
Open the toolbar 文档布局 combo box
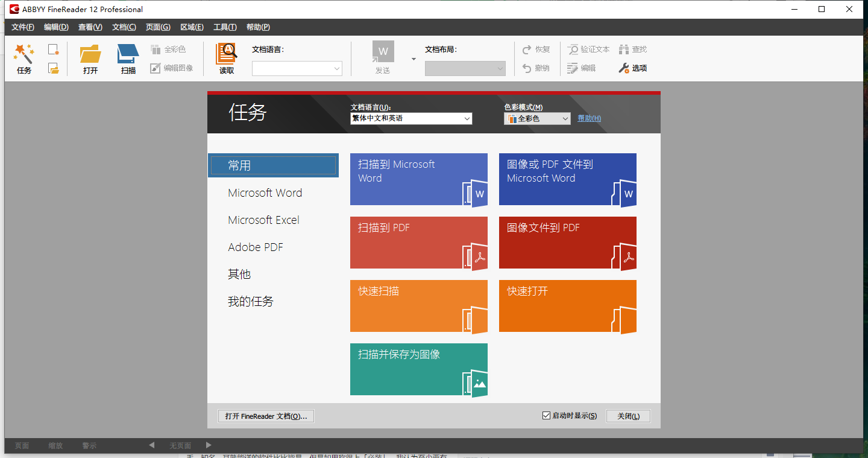pyautogui.click(x=465, y=69)
